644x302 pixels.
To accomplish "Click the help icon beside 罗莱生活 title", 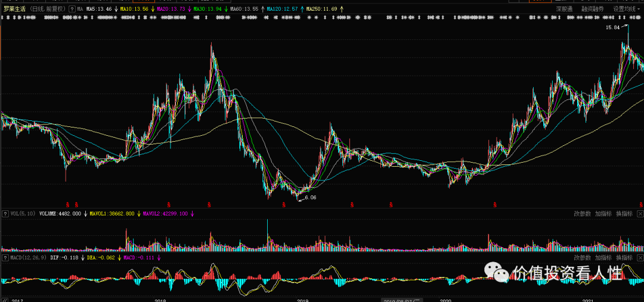I will click(72, 8).
